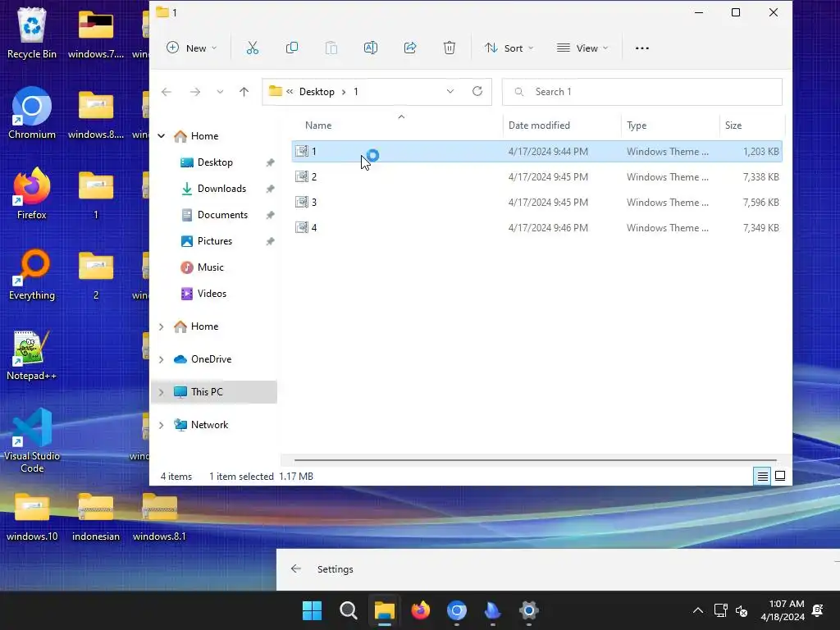Expand the This PC tree node
840x630 pixels.
(162, 392)
